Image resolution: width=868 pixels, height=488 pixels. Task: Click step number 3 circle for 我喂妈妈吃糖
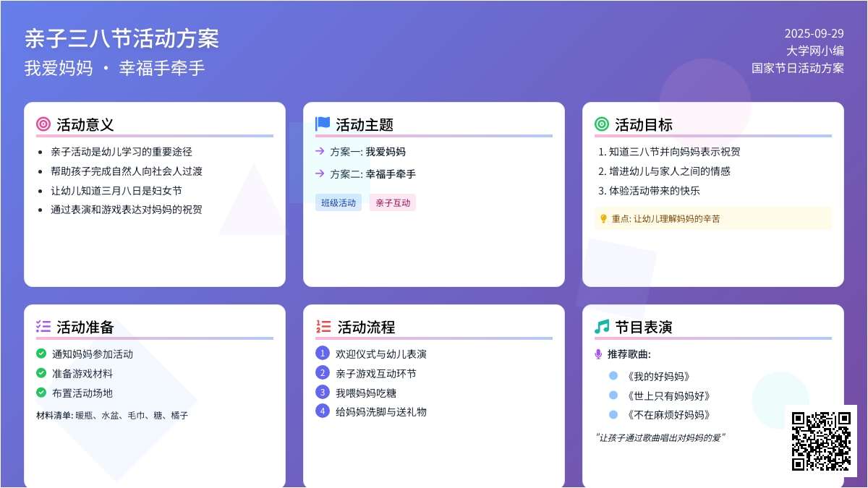click(x=323, y=392)
